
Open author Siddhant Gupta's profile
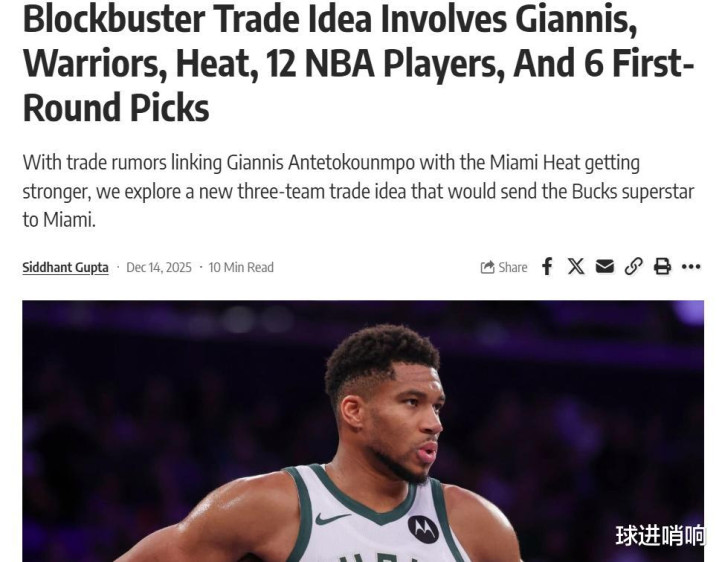(x=66, y=268)
